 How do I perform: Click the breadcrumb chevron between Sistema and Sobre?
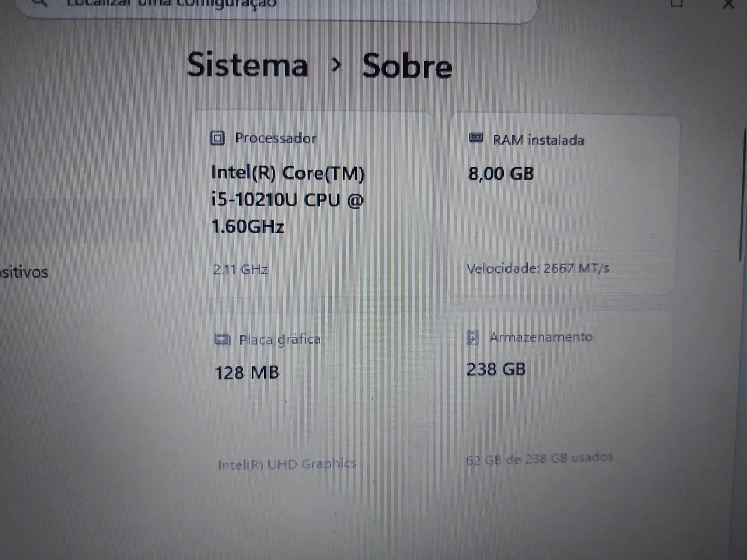(x=336, y=65)
